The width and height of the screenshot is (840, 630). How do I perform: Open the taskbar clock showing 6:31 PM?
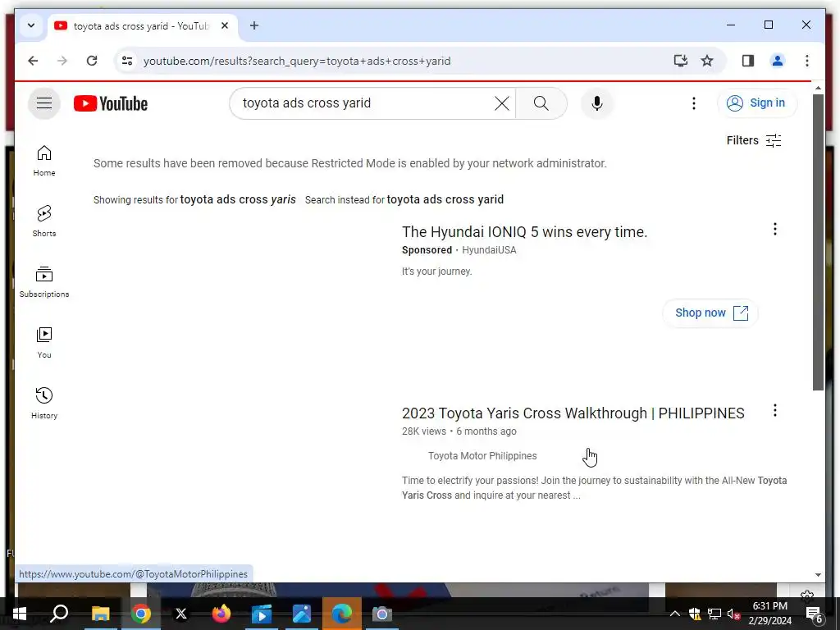click(x=769, y=614)
